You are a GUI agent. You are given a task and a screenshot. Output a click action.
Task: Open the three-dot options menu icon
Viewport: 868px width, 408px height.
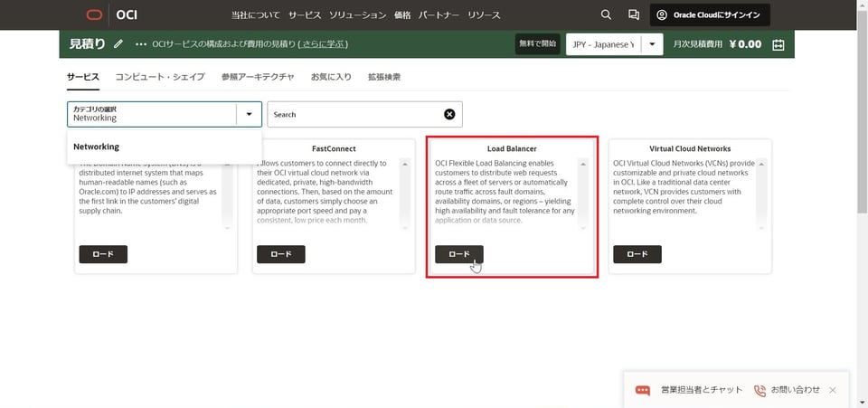140,44
